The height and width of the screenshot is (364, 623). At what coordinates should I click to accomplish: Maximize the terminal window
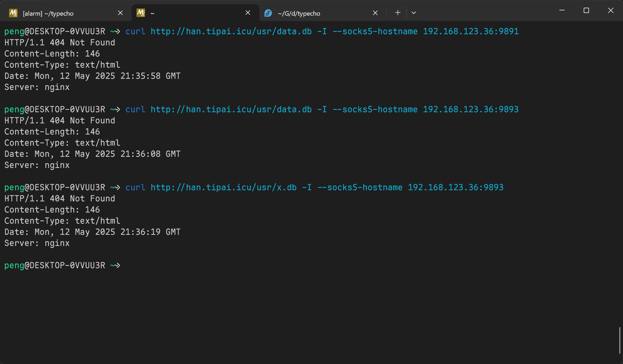click(x=586, y=11)
